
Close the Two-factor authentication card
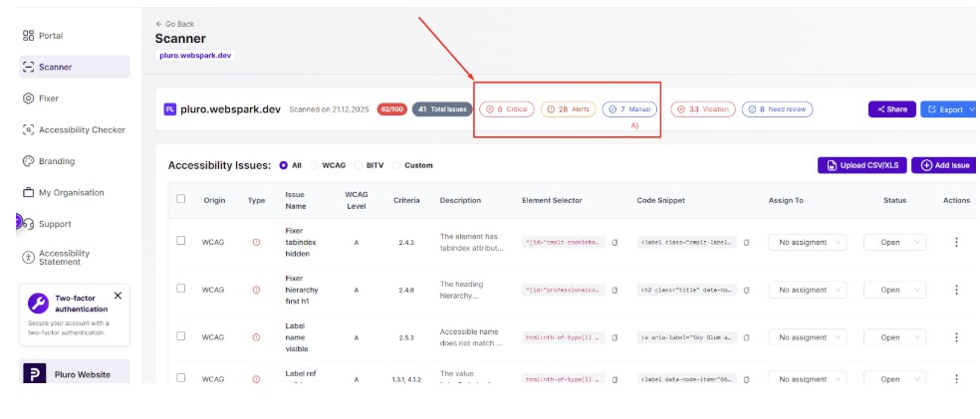(x=118, y=296)
